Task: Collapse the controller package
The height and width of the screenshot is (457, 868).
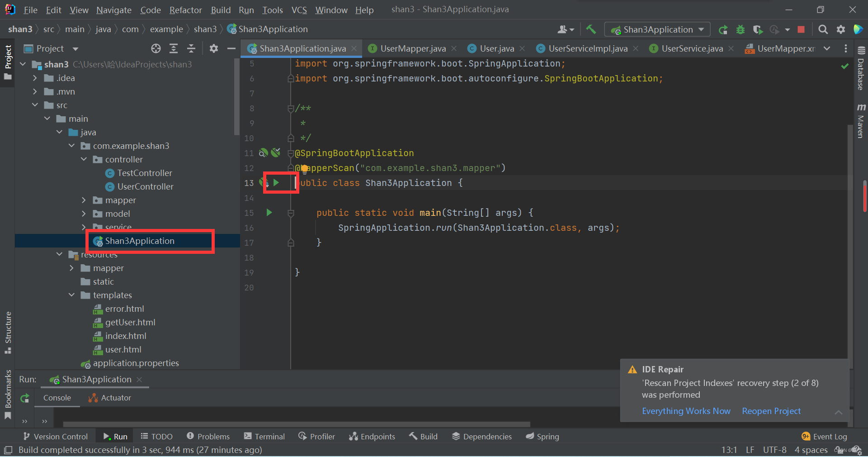Action: click(84, 159)
